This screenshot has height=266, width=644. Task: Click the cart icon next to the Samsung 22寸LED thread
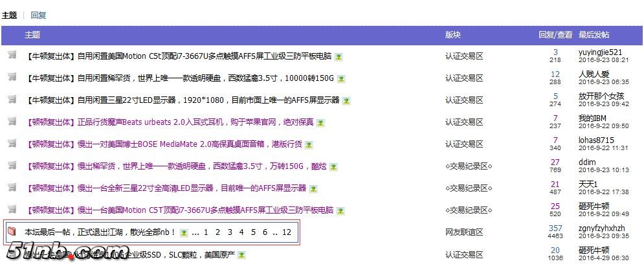tap(12, 99)
